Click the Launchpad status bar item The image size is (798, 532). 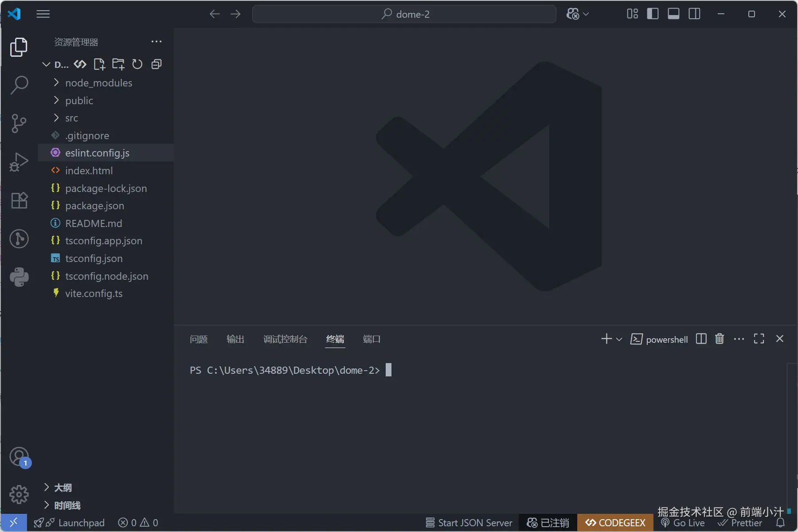click(x=69, y=523)
